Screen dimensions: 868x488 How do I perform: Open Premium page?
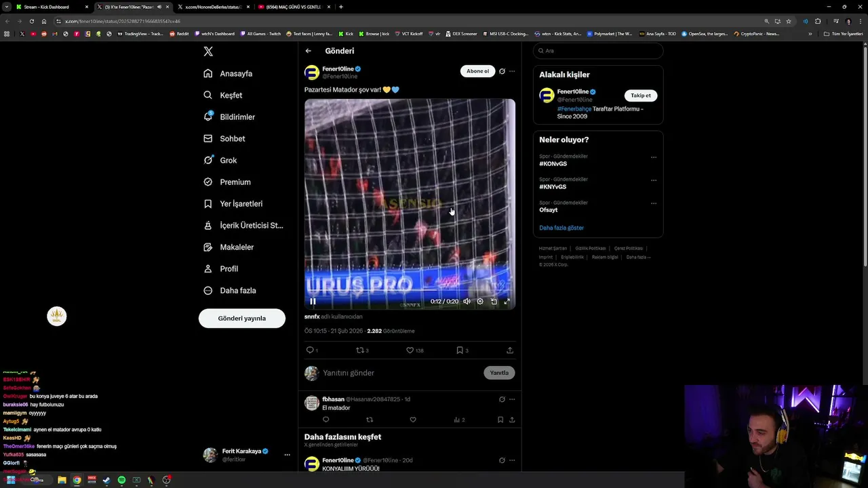point(227,182)
